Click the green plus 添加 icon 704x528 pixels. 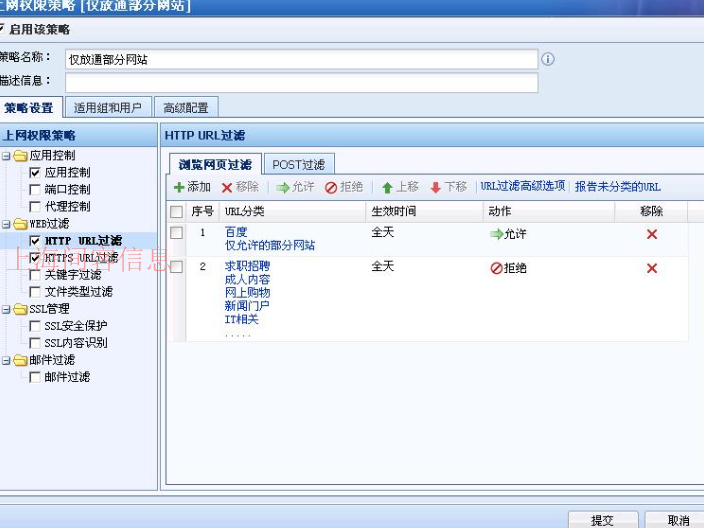tap(179, 187)
